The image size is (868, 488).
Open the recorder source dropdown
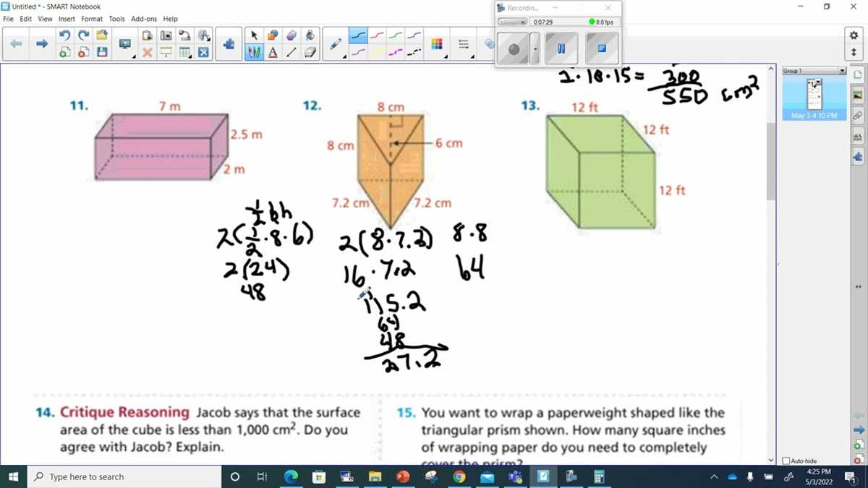(x=513, y=22)
